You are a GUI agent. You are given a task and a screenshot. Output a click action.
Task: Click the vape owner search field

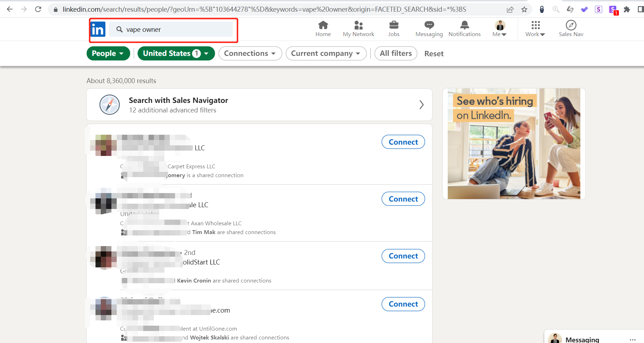(x=171, y=29)
